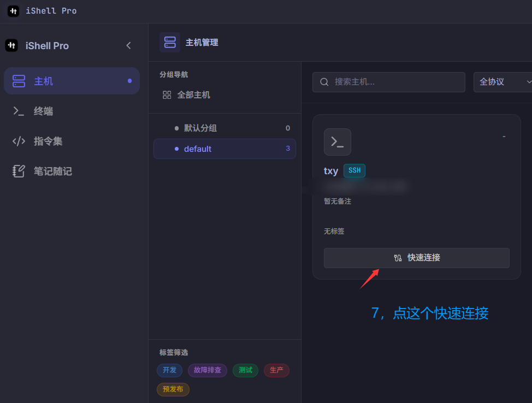The height and width of the screenshot is (403, 532).
Task: Collapse the sidebar with the chevron
Action: pos(128,45)
